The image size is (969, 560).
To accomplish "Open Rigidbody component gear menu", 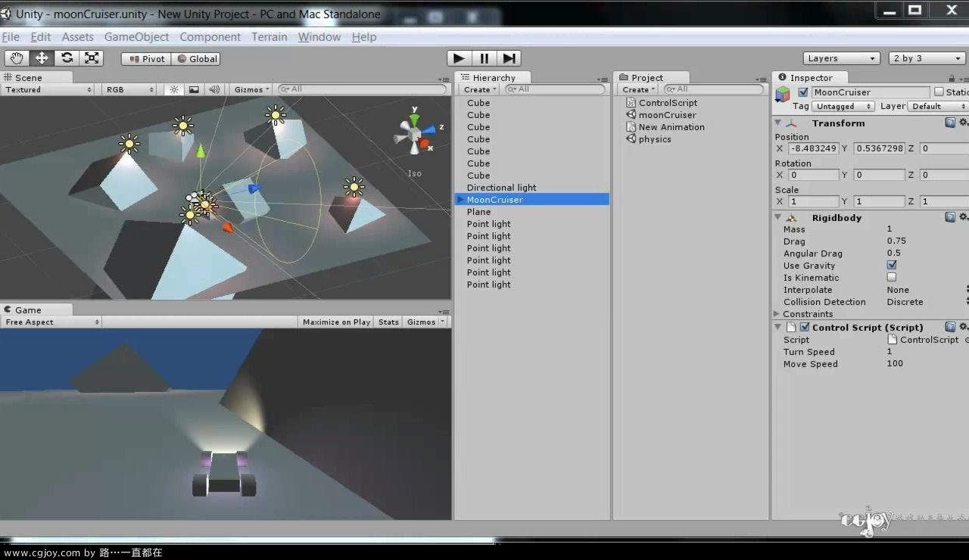I will 963,217.
